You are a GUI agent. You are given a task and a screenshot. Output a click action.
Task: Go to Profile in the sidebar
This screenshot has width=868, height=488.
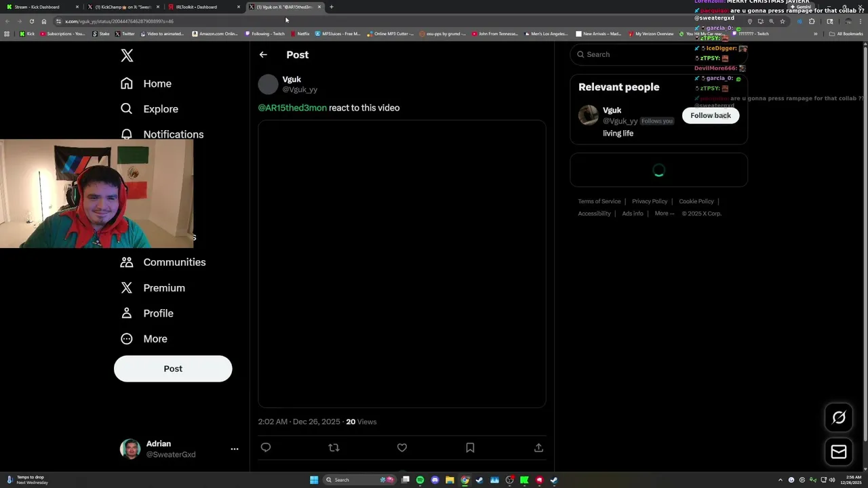tap(147, 313)
